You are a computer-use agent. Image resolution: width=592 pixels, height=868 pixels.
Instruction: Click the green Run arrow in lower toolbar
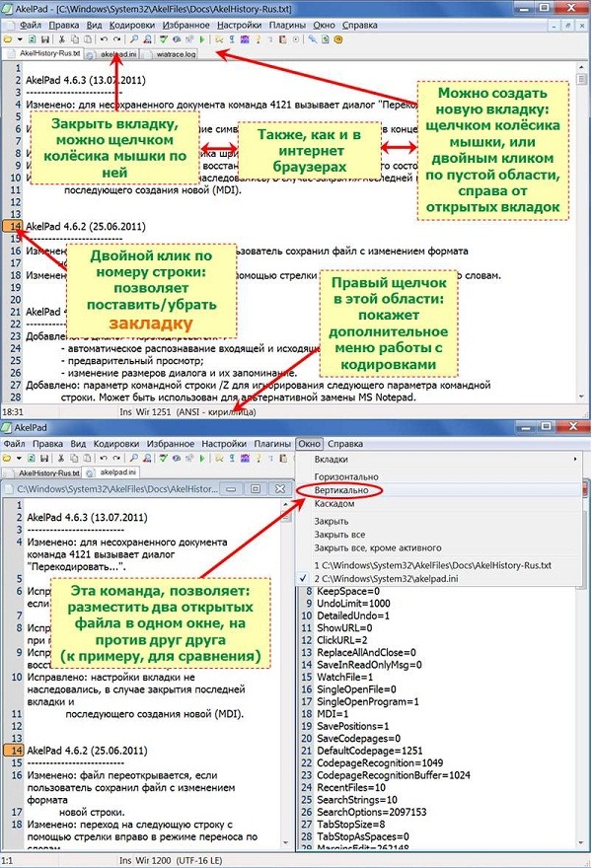[x=202, y=458]
